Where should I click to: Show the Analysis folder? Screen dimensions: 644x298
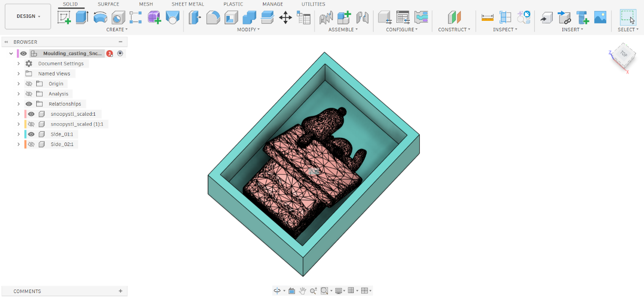click(29, 94)
